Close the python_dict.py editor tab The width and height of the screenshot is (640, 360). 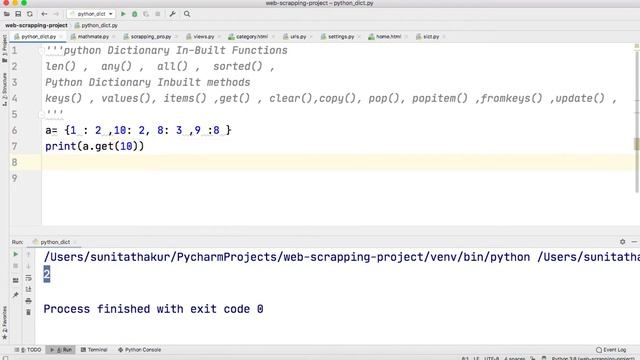click(x=61, y=37)
